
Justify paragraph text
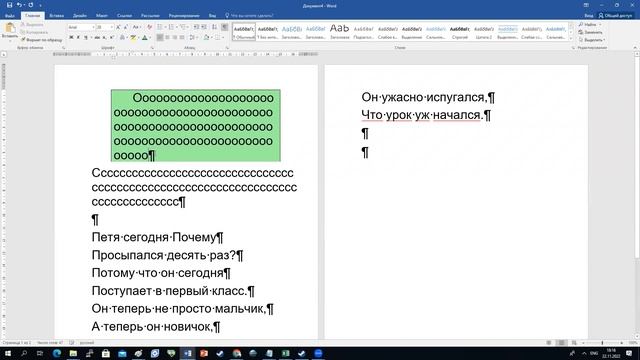pyautogui.click(x=182, y=37)
